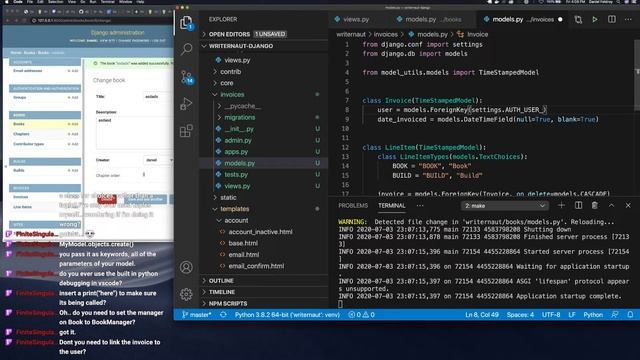Open the Accounts icon in activity bar

point(186,267)
